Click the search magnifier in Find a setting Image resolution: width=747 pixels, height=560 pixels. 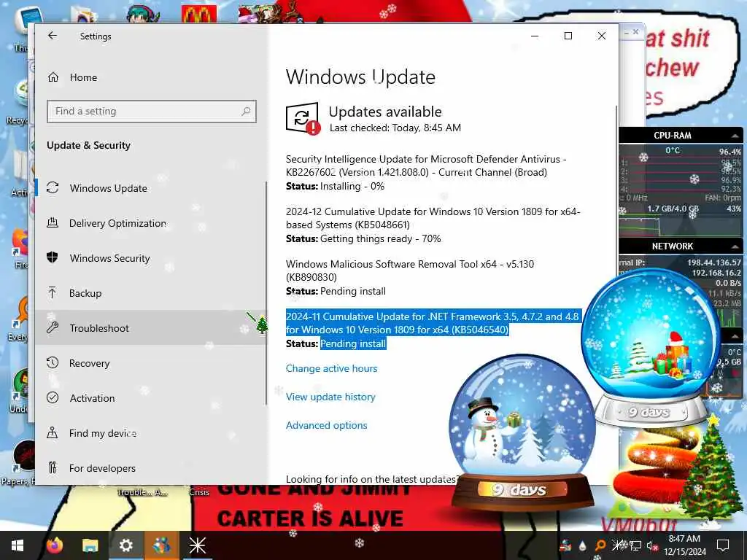click(246, 112)
